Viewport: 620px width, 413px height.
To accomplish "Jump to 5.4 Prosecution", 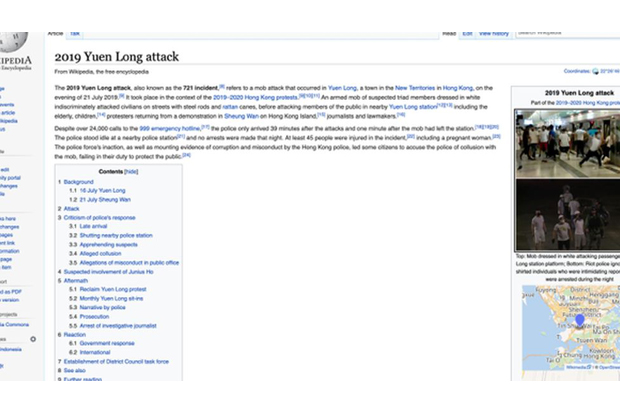I will point(94,316).
